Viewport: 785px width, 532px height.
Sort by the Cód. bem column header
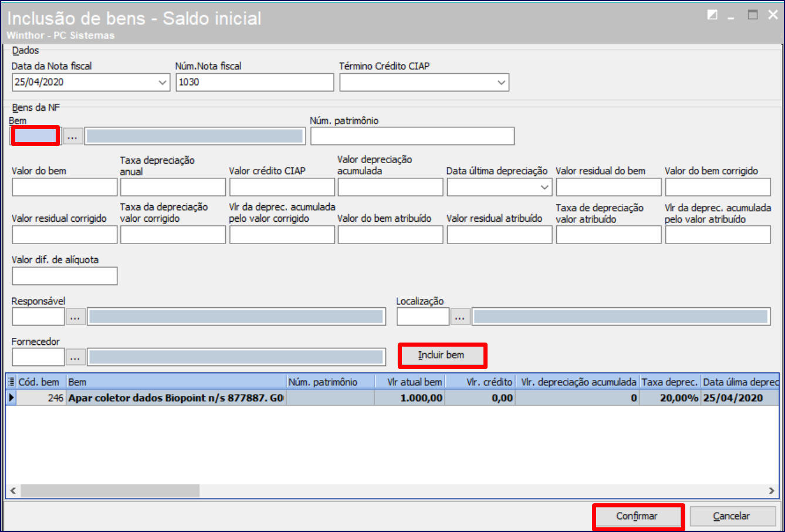(x=41, y=382)
